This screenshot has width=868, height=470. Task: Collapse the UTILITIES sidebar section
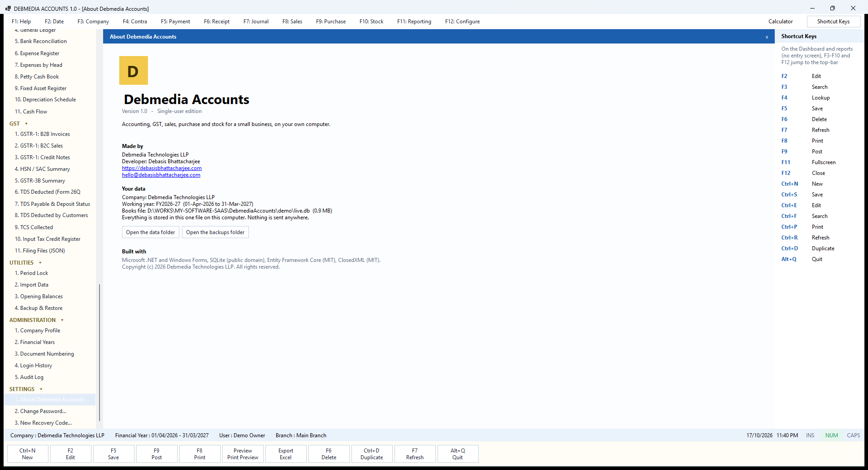(40, 263)
